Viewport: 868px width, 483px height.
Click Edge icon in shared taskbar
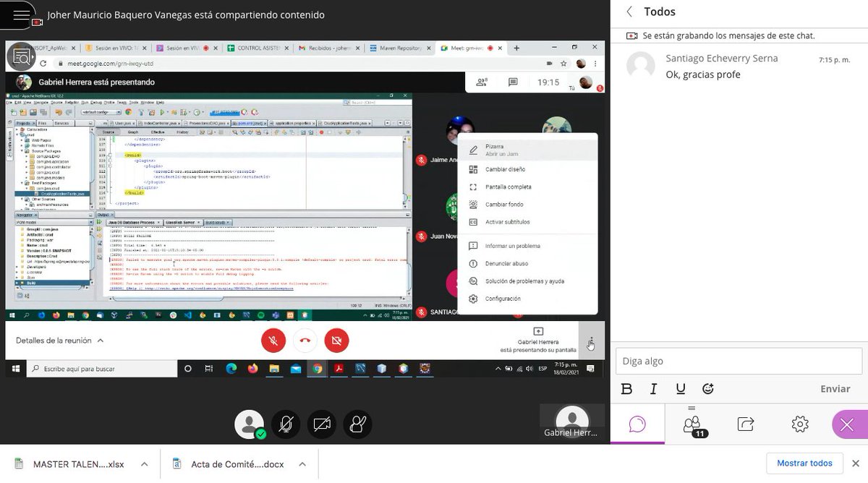coord(231,369)
